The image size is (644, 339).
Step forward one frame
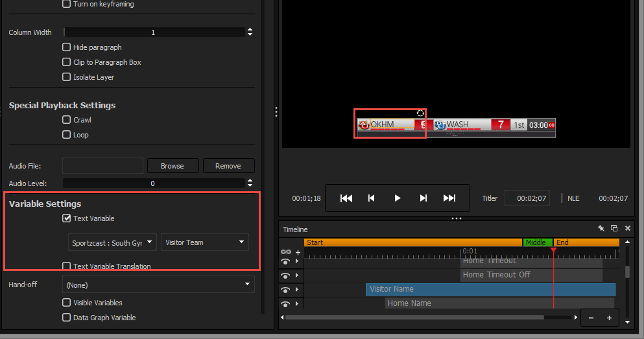point(423,198)
